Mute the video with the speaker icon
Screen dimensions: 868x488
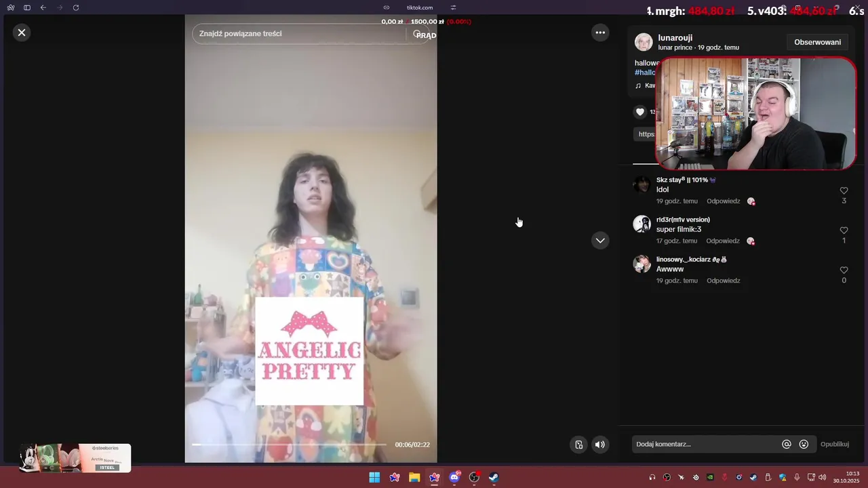coord(599,445)
